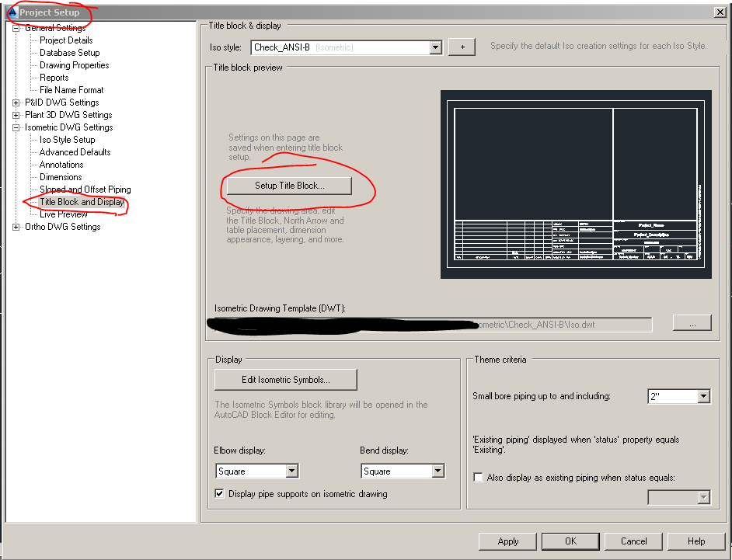Image resolution: width=732 pixels, height=560 pixels.
Task: Click the "..." browse button for the template path
Action: (692, 322)
